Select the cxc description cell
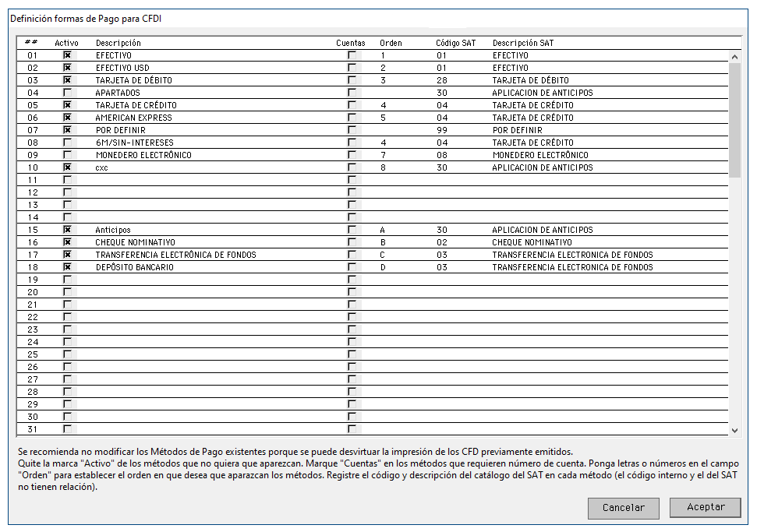 click(102, 167)
